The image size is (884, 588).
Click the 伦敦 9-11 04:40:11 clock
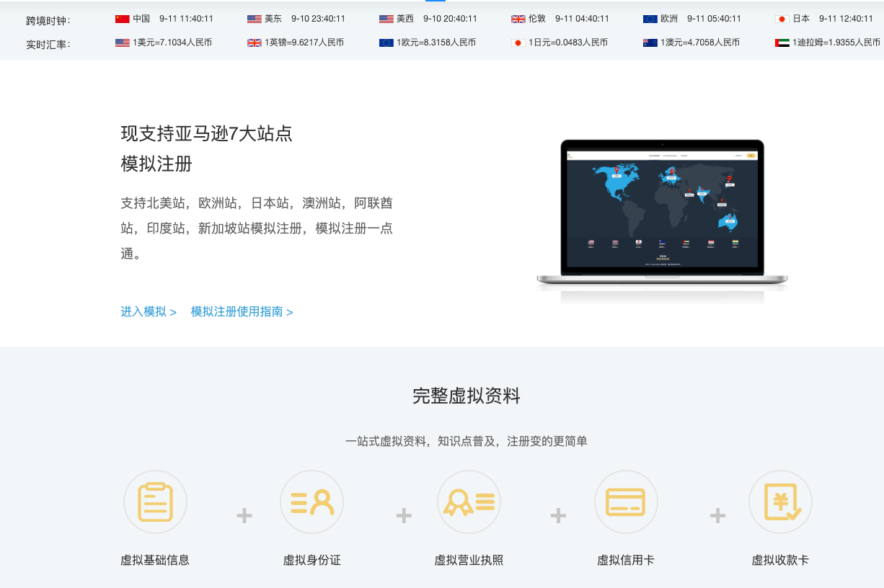[569, 19]
